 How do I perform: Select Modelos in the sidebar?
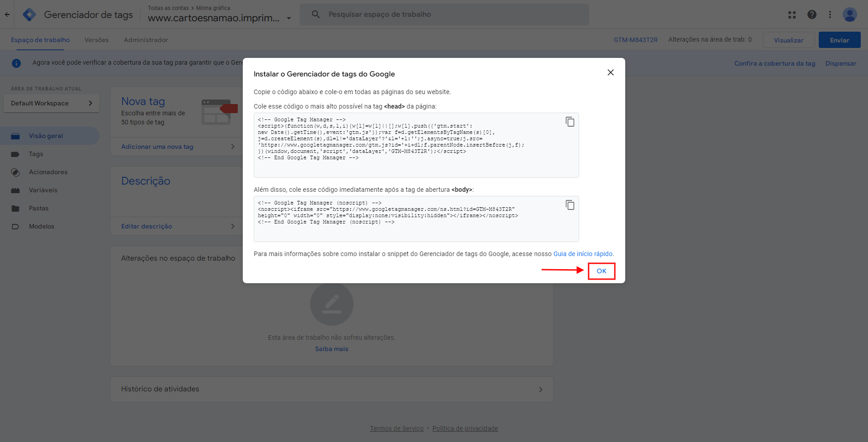50,227
